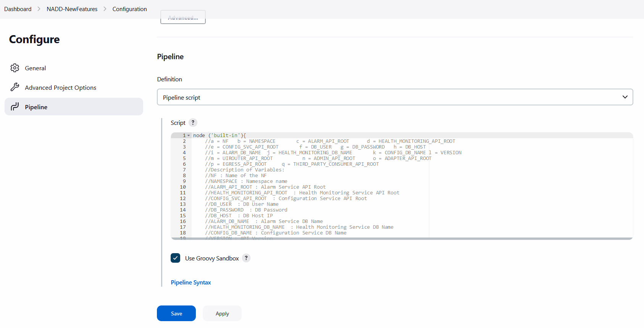The image size is (644, 328).
Task: Click the //CONFIG_SVC_API_ROOT description on line 12
Action: point(286,199)
